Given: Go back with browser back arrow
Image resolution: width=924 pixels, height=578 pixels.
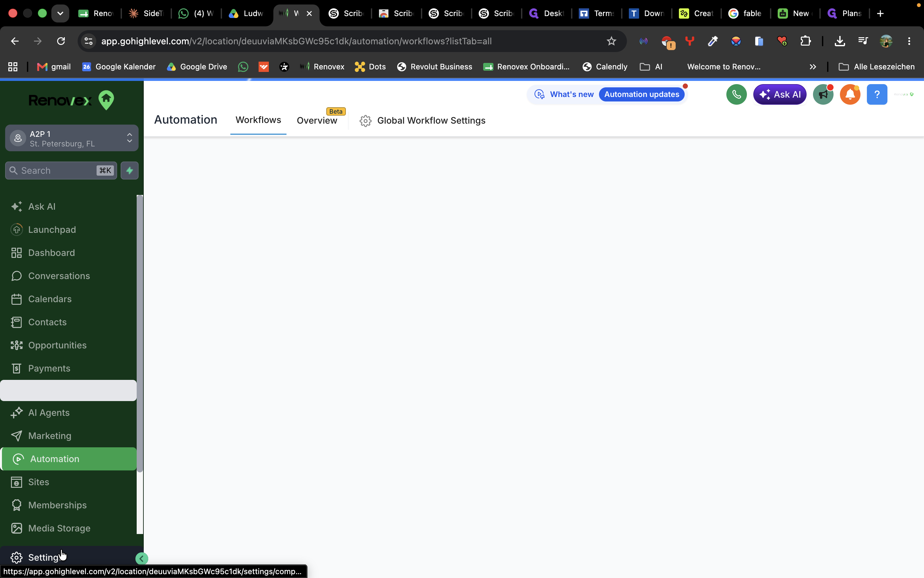Looking at the screenshot, I should pyautogui.click(x=15, y=41).
